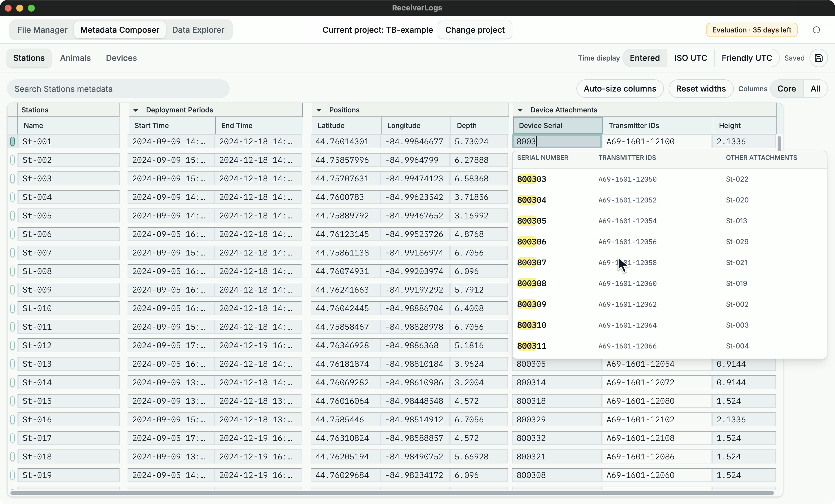Click the 800314 device serial cell
Image resolution: width=835 pixels, height=504 pixels.
[x=557, y=382]
